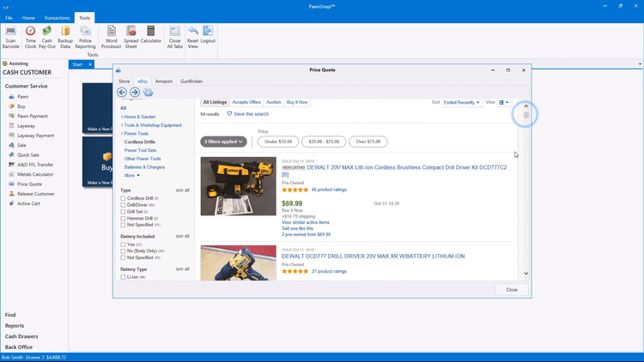Open the View layout dropdown
Viewport: 644px width, 362px height.
[x=504, y=103]
